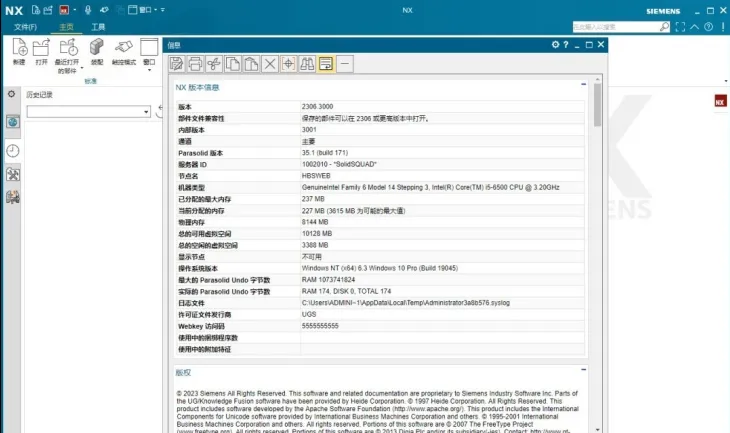Open the 文件(F) menu
730x433 pixels.
[25, 27]
